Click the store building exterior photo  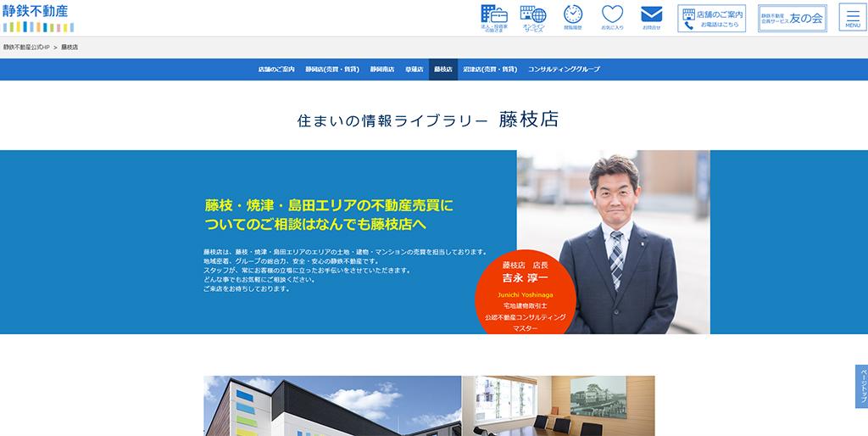tap(332, 405)
